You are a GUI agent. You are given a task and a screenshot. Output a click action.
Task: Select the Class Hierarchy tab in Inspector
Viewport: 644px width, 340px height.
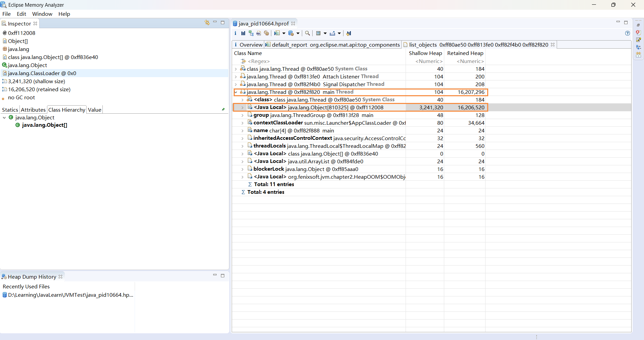[67, 110]
